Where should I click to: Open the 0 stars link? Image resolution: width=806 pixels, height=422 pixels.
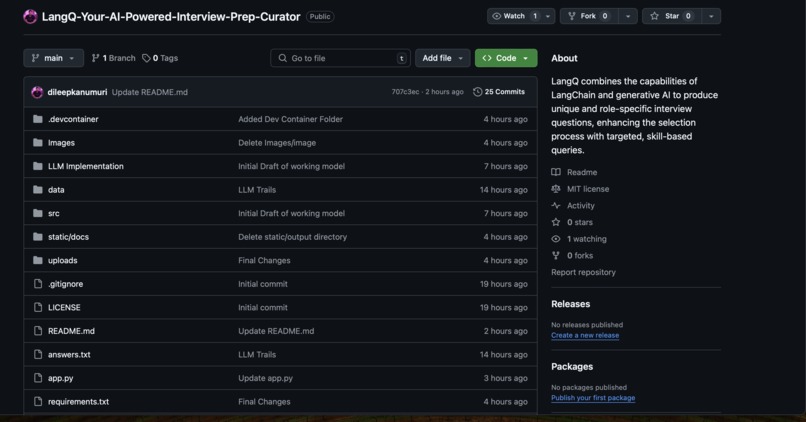(579, 222)
